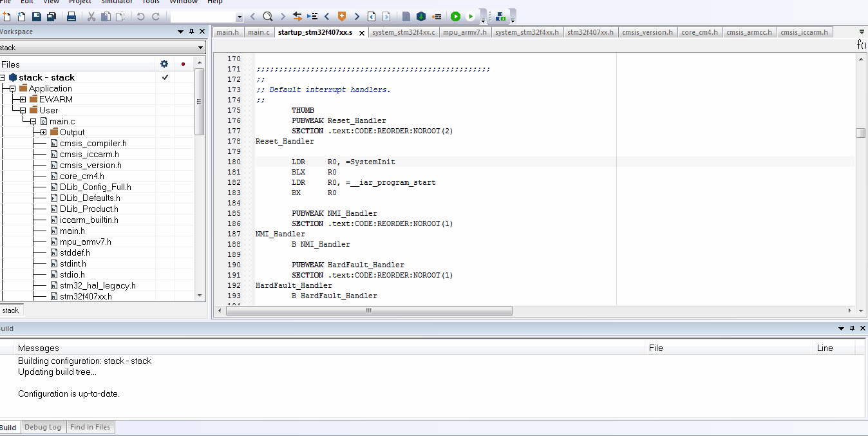Open workspace configuration dropdown 'stack'

pos(102,48)
